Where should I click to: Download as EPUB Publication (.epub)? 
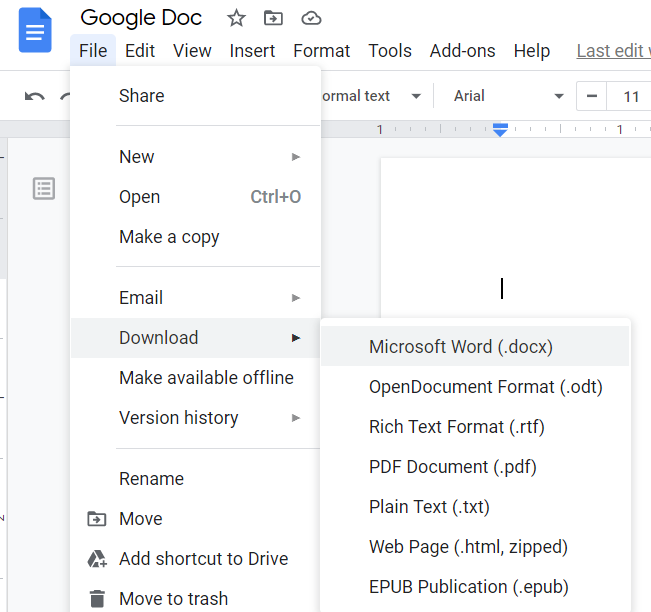point(475,587)
